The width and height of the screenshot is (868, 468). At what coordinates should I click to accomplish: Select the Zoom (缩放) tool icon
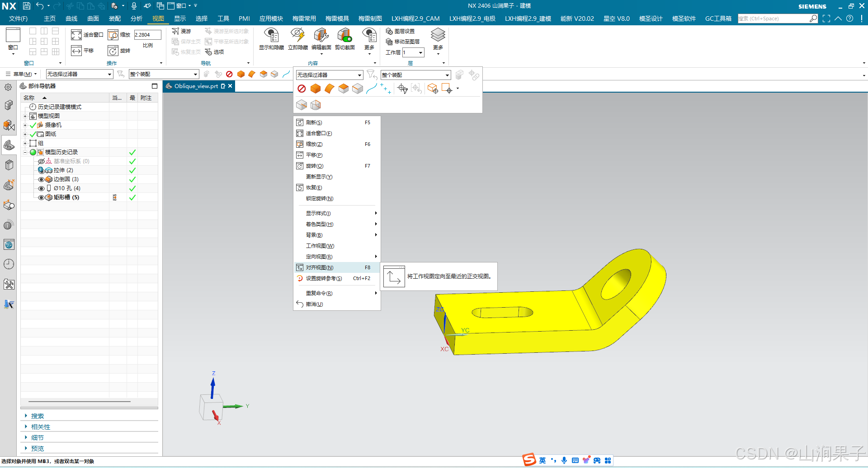click(x=113, y=35)
